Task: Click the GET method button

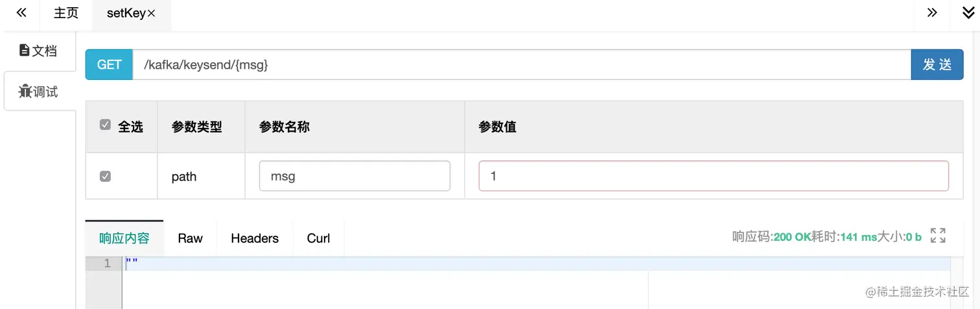Action: pyautogui.click(x=109, y=65)
